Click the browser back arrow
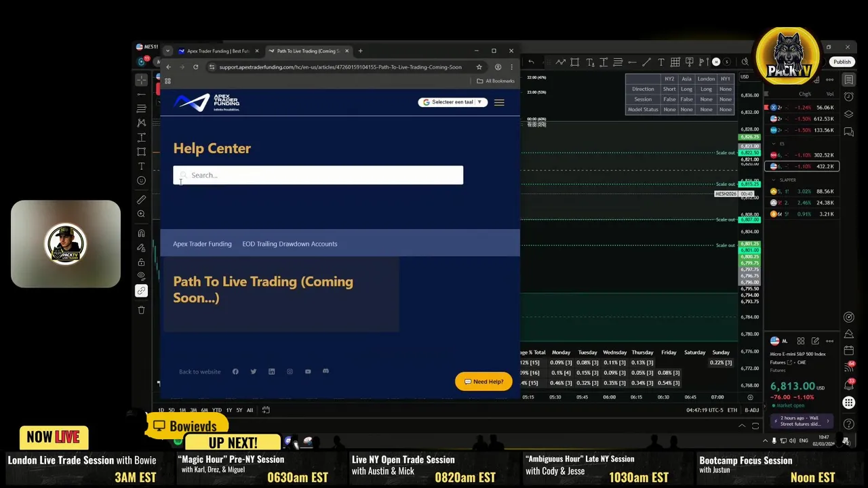 tap(168, 67)
